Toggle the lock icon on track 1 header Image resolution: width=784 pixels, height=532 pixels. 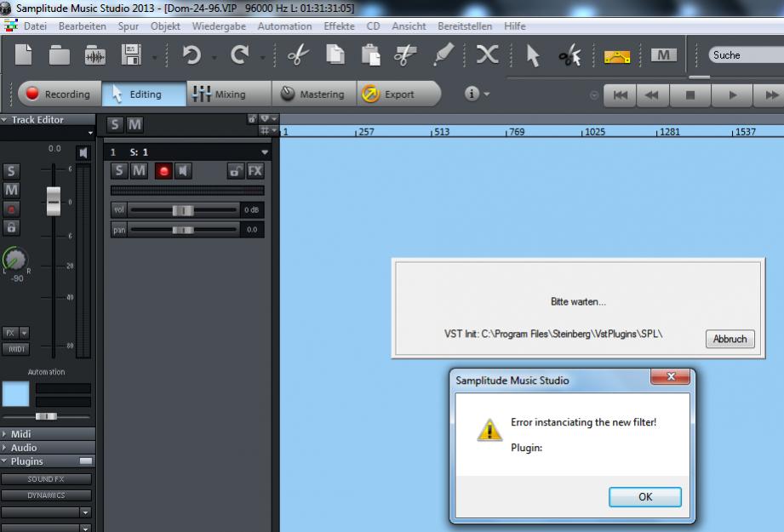235,171
